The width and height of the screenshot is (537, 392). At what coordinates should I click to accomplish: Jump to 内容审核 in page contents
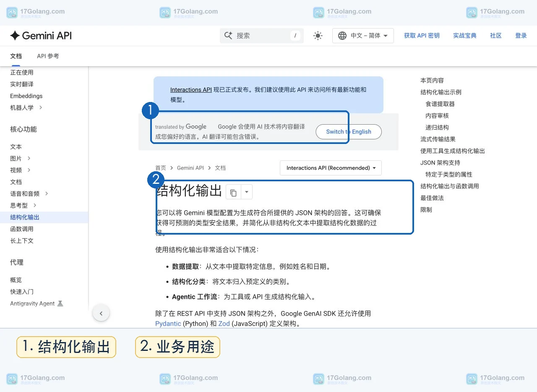tap(437, 116)
